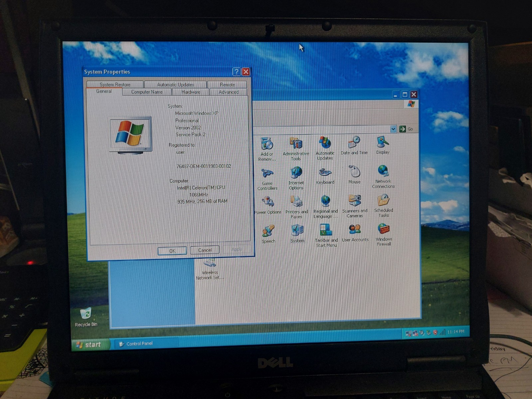Expand the Control Panel address bar dropdown
Viewport: 532px width, 399px height.
click(x=393, y=129)
